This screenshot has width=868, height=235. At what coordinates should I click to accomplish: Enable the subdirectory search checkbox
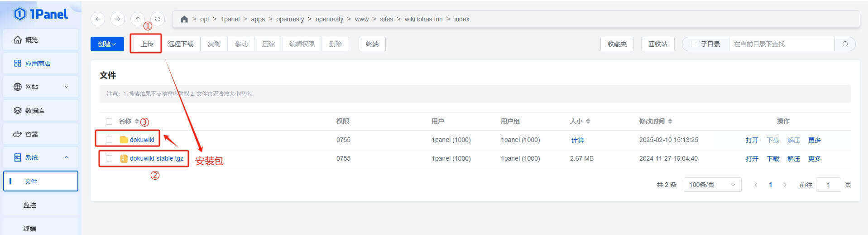point(694,44)
